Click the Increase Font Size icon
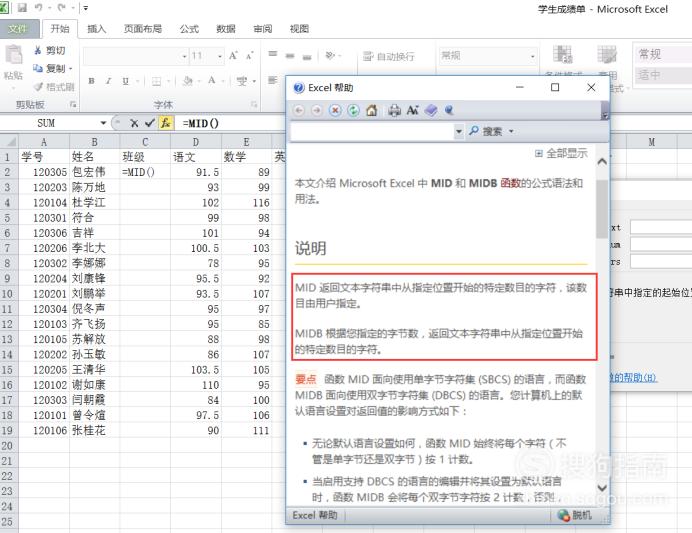The height and width of the screenshot is (533, 692). (233, 56)
